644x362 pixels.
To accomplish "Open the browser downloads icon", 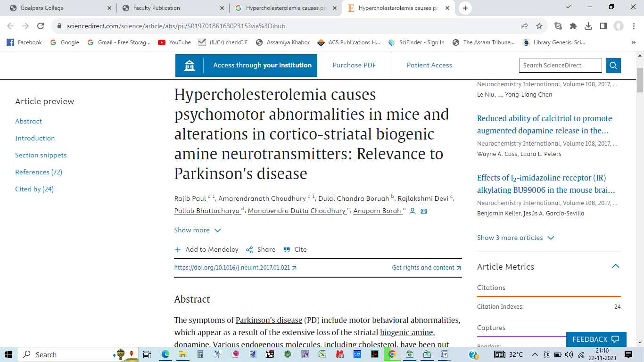I will point(588,26).
